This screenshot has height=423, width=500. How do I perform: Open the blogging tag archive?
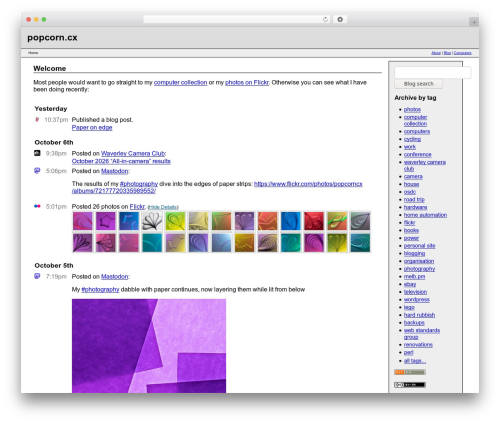[414, 253]
